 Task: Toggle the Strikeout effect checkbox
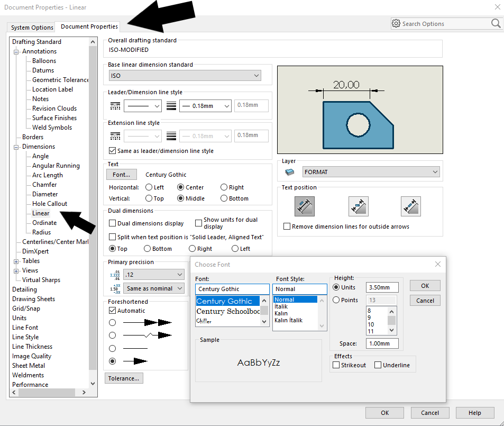coord(336,365)
